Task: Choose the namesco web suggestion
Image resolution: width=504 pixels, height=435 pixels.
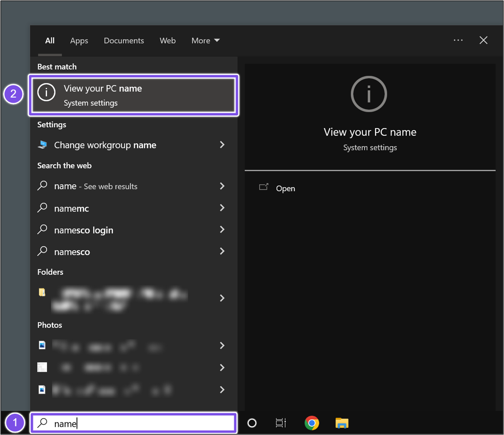Action: coord(72,252)
